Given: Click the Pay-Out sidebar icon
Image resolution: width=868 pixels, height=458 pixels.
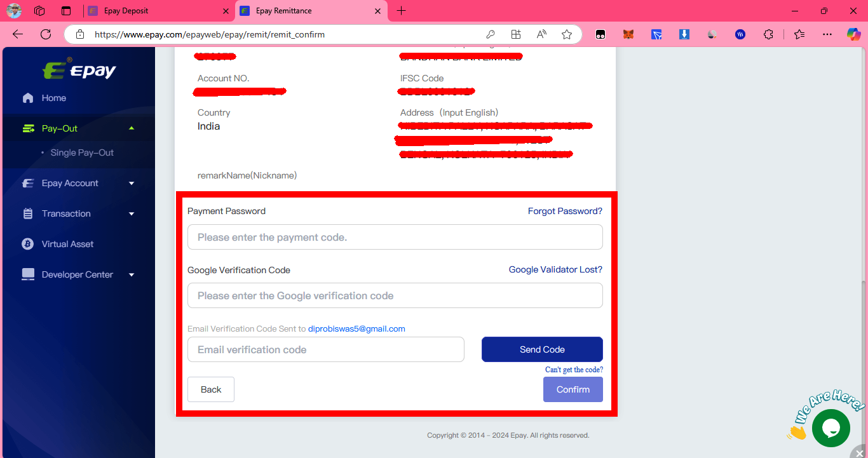Looking at the screenshot, I should pos(28,128).
